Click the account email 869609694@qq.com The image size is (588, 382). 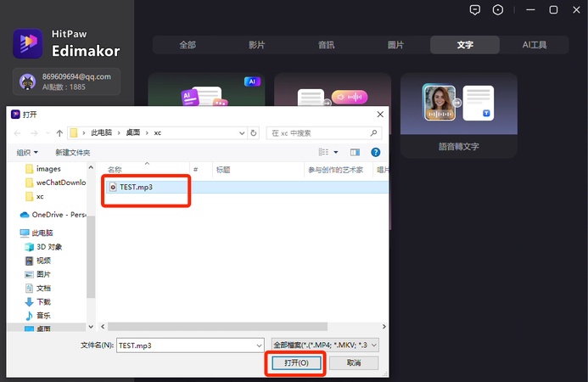[76, 76]
